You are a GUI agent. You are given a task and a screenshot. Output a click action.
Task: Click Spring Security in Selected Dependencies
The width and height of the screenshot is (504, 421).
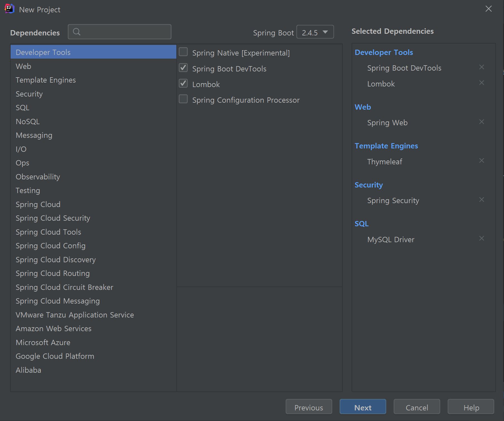[393, 201]
